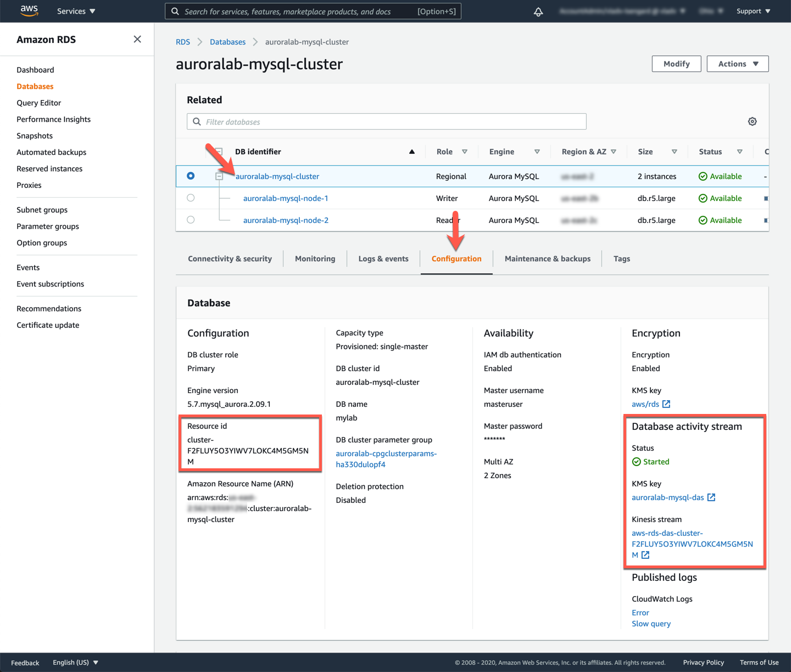Click the AWS home logo
Viewport: 791px width, 672px height.
click(x=29, y=11)
